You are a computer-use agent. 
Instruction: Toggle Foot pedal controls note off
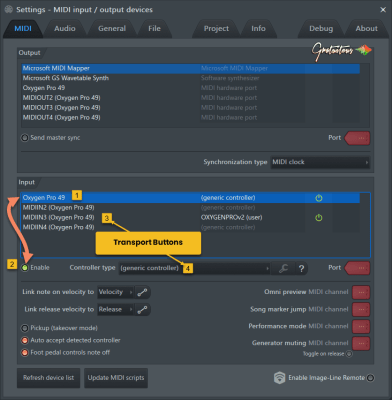[25, 353]
